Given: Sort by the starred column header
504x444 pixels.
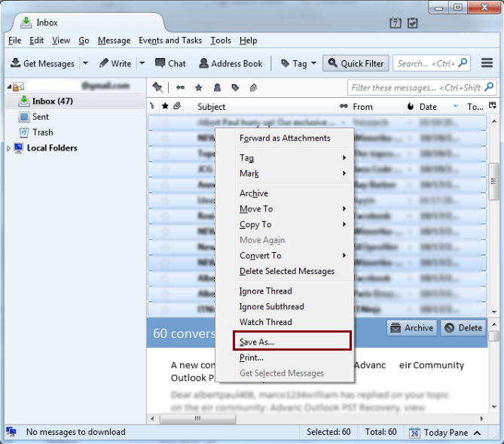Looking at the screenshot, I should click(x=165, y=106).
